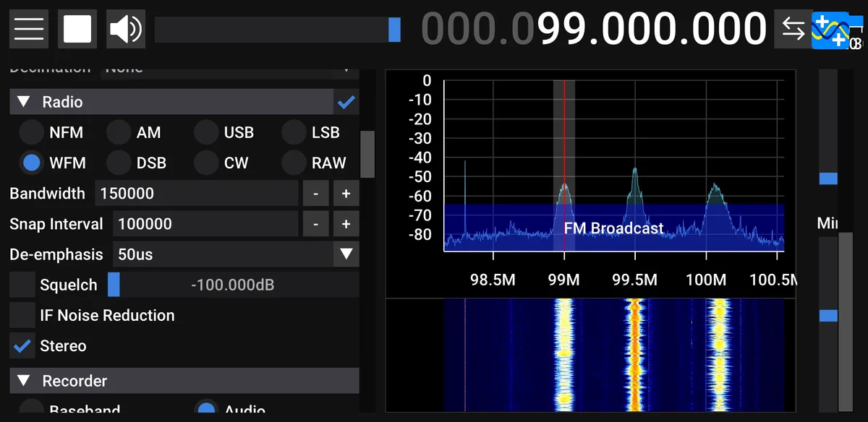The height and width of the screenshot is (422, 868).
Task: Enable the Squelch checkbox
Action: [22, 285]
